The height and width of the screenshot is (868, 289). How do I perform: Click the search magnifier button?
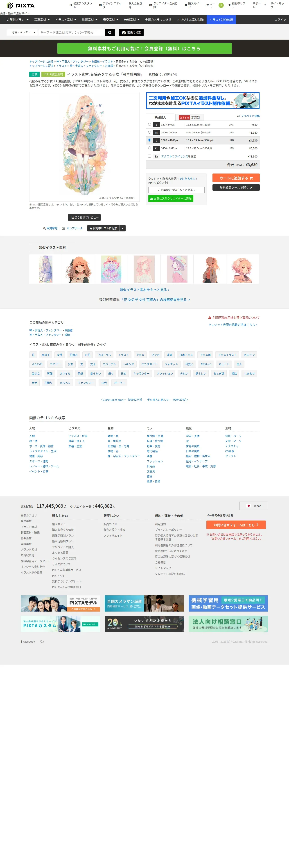pos(110,32)
